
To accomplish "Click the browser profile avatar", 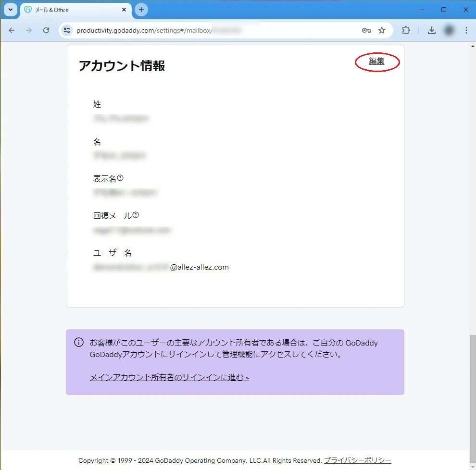I will pos(449,30).
